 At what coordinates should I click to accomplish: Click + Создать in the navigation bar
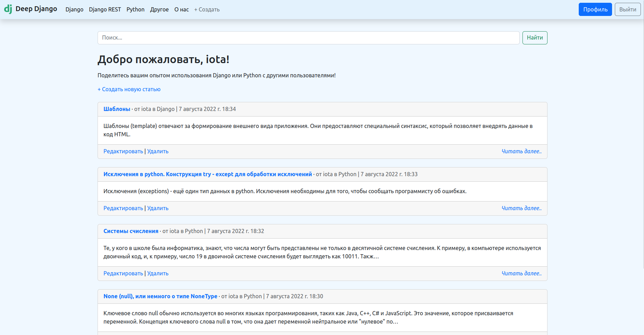pos(207,9)
